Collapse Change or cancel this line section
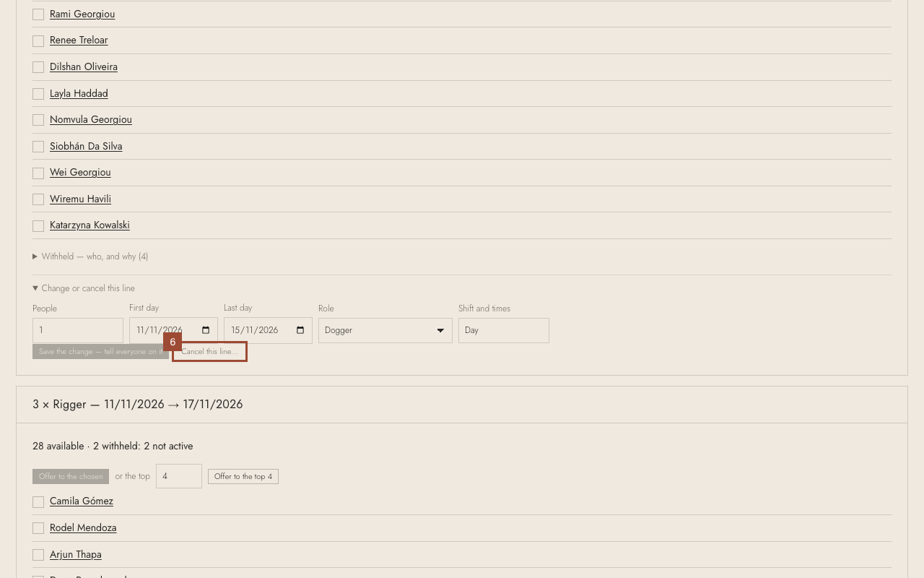Viewport: 924px width, 578px height. tap(84, 288)
